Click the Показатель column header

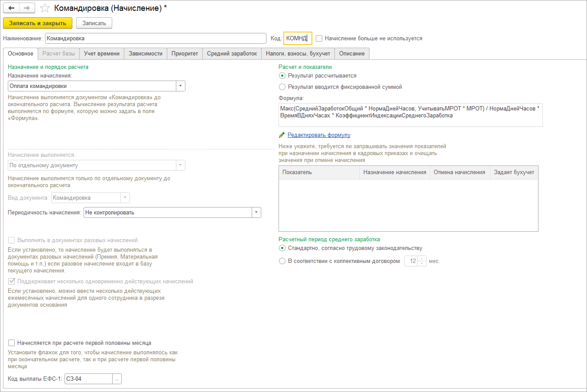(319, 172)
